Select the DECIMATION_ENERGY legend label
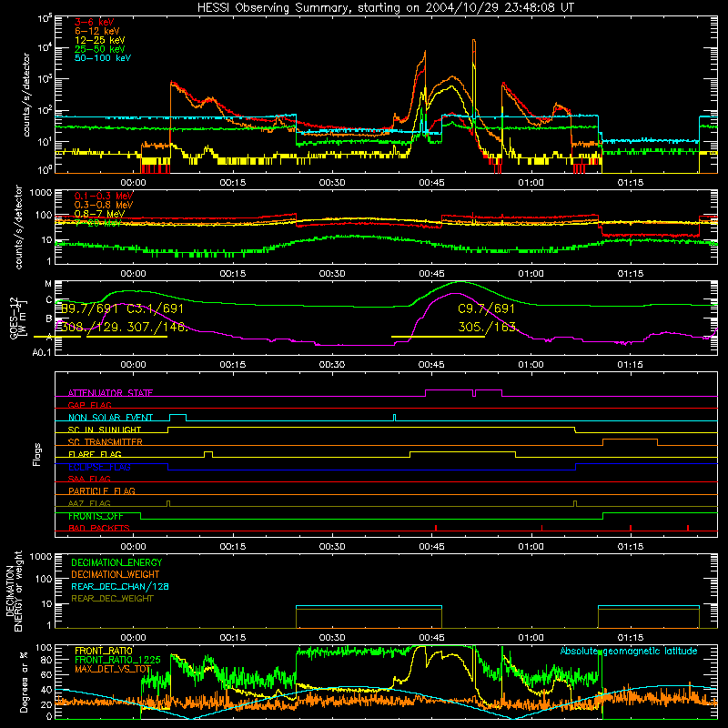The image size is (728, 728). pyautogui.click(x=116, y=562)
